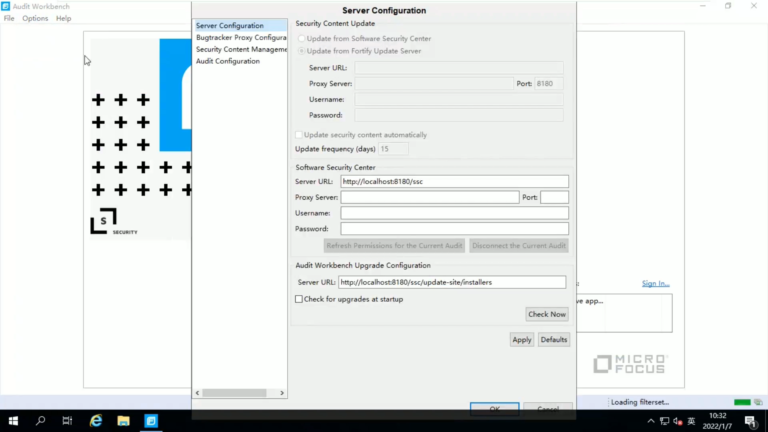Screen dimensions: 768x432
Task: Open Task View on taskbar
Action: coord(67,421)
